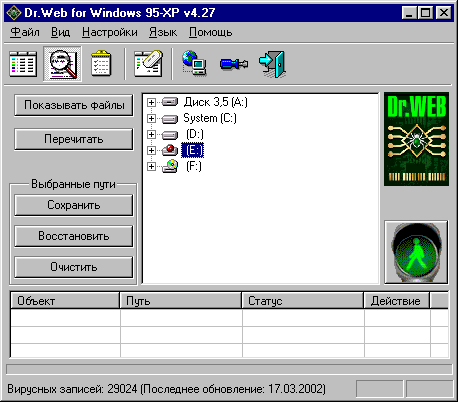Start scan with green walking man button
This screenshot has width=458, height=402.
tap(416, 252)
